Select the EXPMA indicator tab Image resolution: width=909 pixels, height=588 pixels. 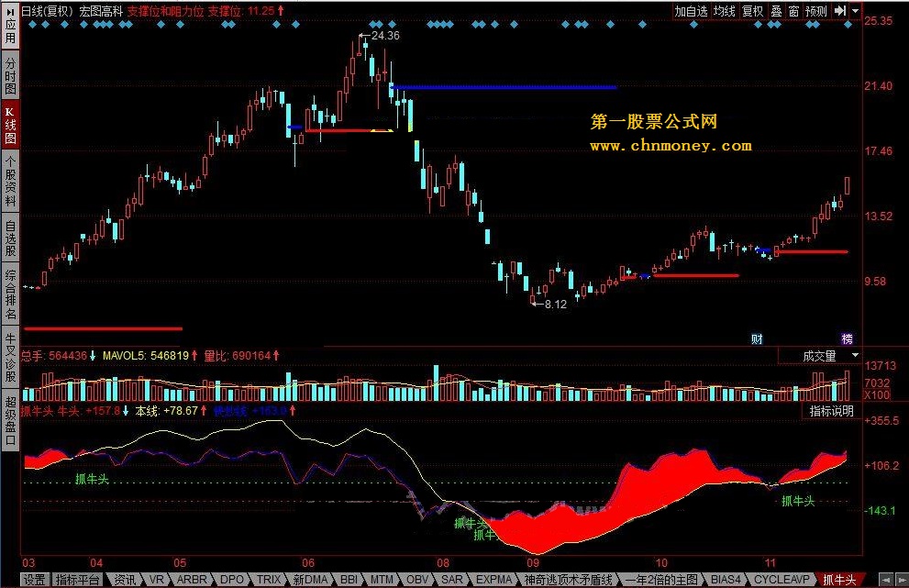[493, 580]
